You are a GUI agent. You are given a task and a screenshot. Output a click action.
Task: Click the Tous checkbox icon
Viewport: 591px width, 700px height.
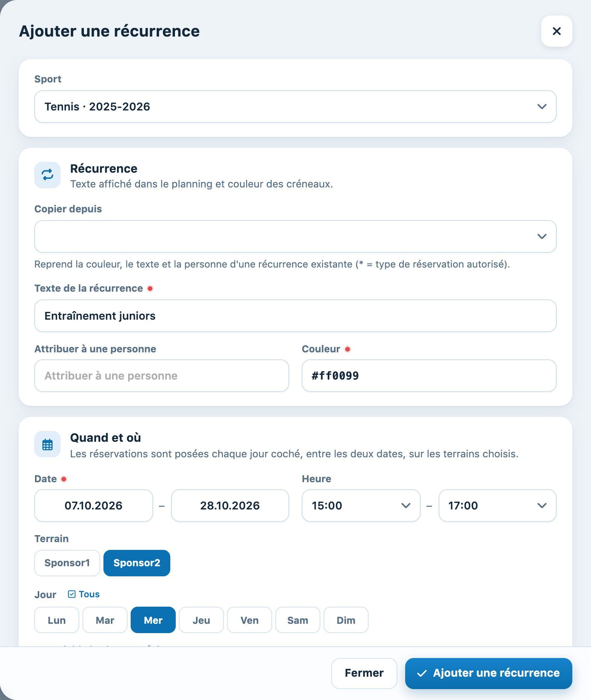point(72,594)
